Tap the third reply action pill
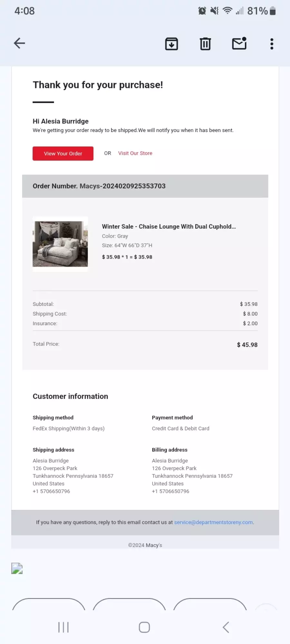The height and width of the screenshot is (644, 290). click(210, 604)
